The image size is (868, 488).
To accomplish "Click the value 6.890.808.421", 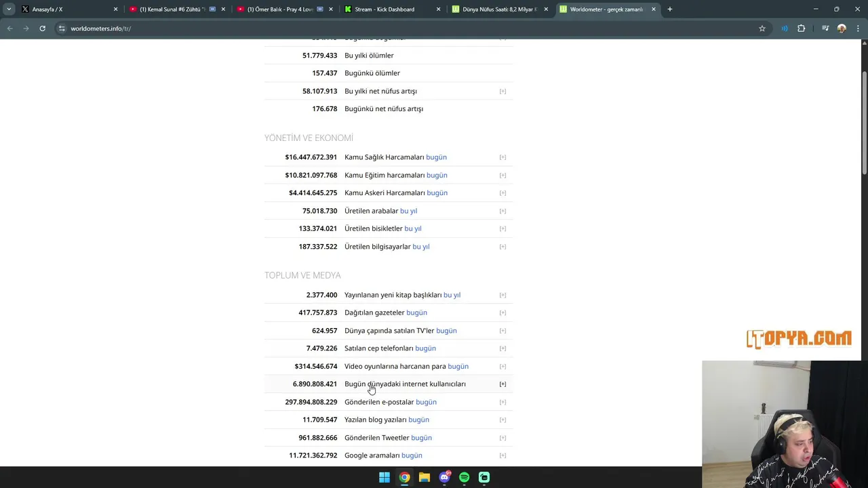I will [315, 384].
